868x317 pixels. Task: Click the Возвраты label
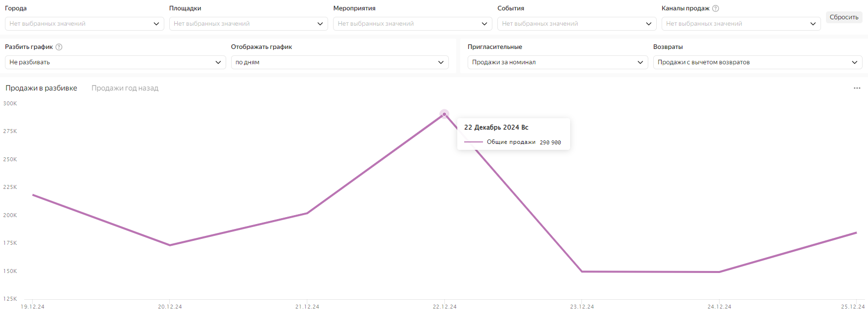(668, 47)
